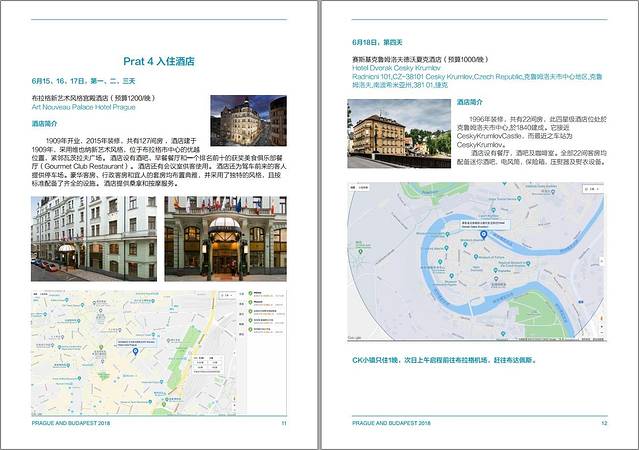Select the Hotel Dvorak building photo
This screenshot has height=450, width=639.
pyautogui.click(x=399, y=132)
